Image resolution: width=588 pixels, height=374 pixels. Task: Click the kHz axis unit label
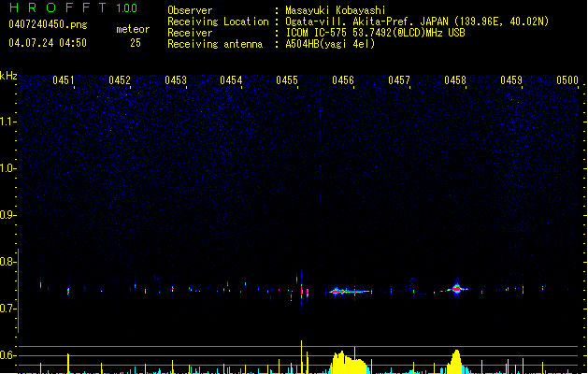pyautogui.click(x=8, y=76)
